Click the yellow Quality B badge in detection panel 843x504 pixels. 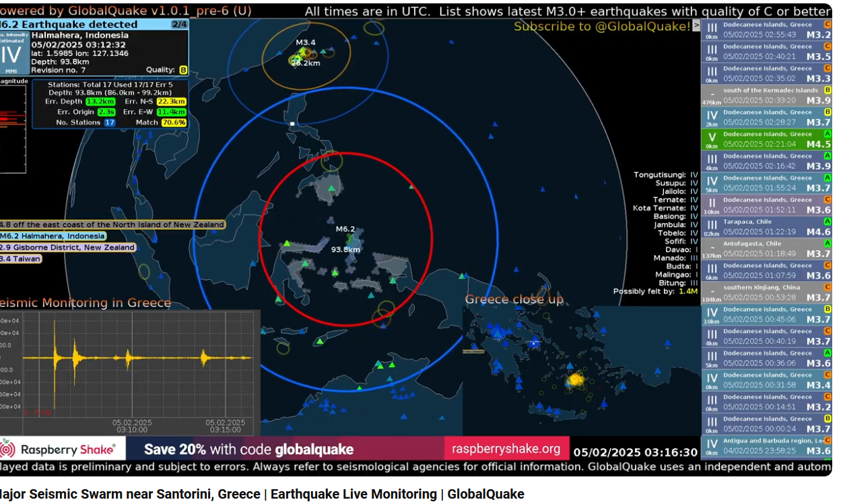(182, 69)
